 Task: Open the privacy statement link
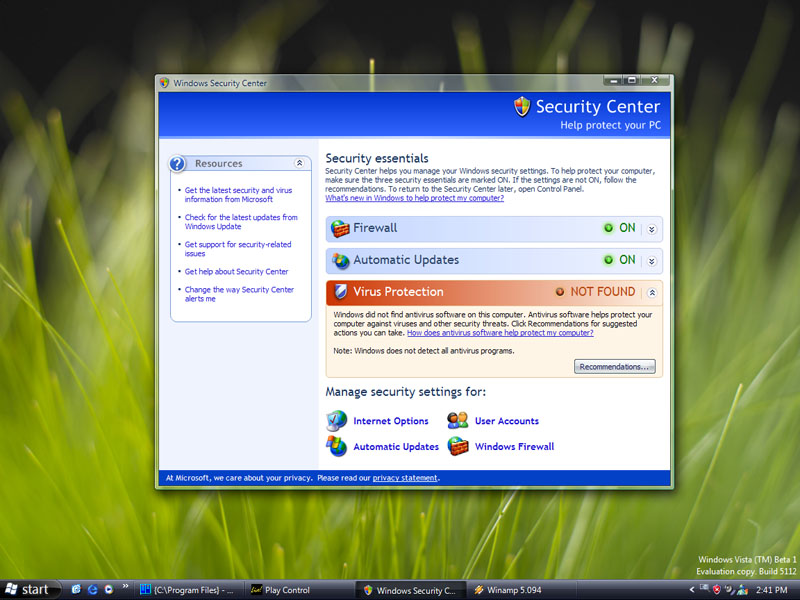coord(405,478)
